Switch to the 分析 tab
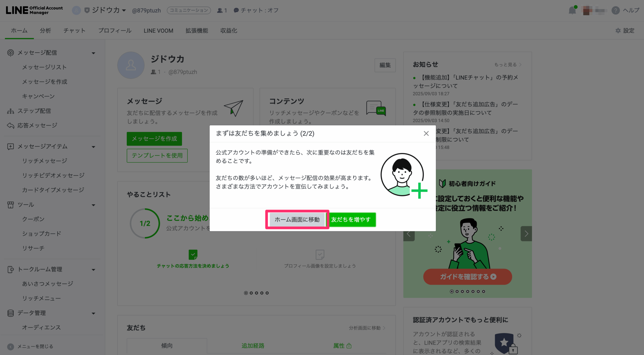 [x=45, y=31]
